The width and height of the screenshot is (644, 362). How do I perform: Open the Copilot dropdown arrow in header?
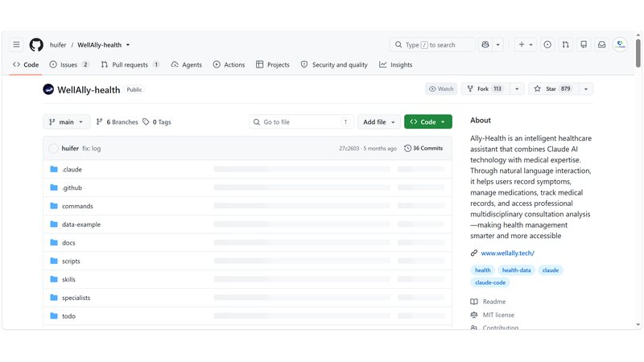point(497,44)
